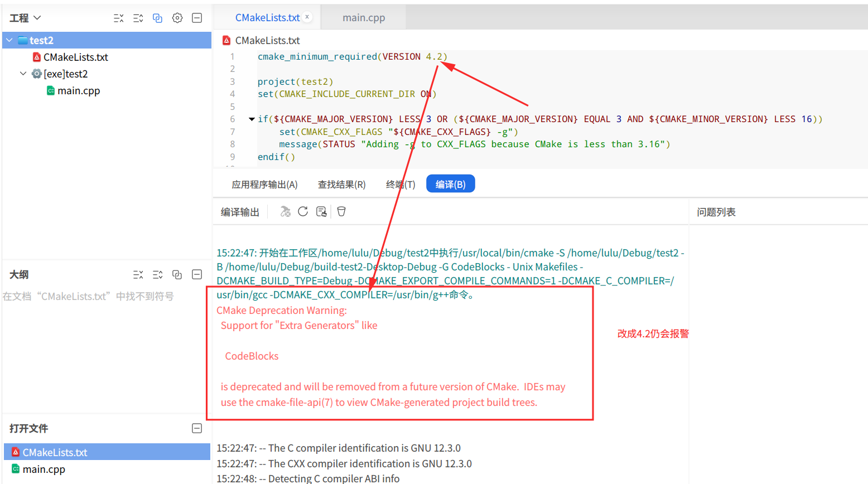Expand all symbols in the 大纲 outline panel

coord(158,274)
